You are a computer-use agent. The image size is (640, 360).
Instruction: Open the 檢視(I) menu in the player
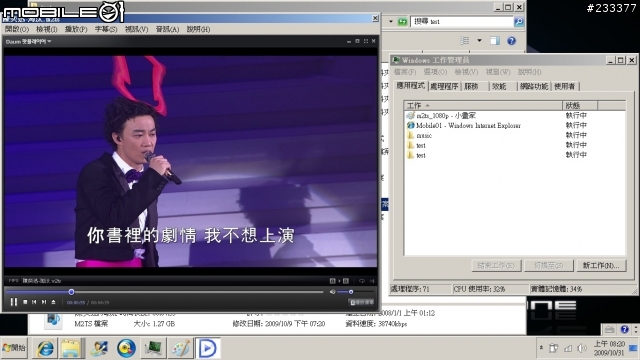pos(47,29)
